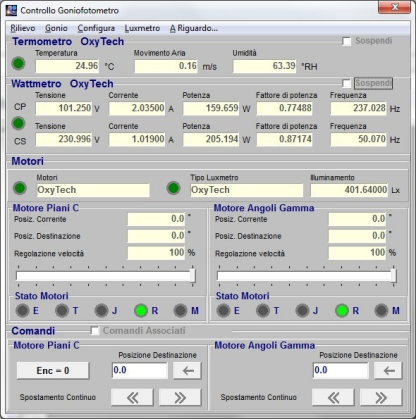Click the Angoli Gamma speed slider handle
Image resolution: width=416 pixels, height=420 pixels.
click(394, 276)
